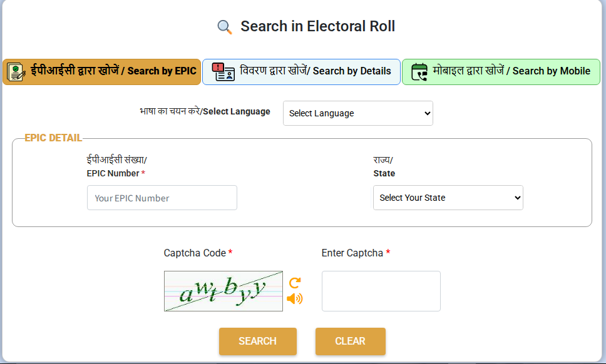Click the captcha image
606x364 pixels.
coord(223,291)
